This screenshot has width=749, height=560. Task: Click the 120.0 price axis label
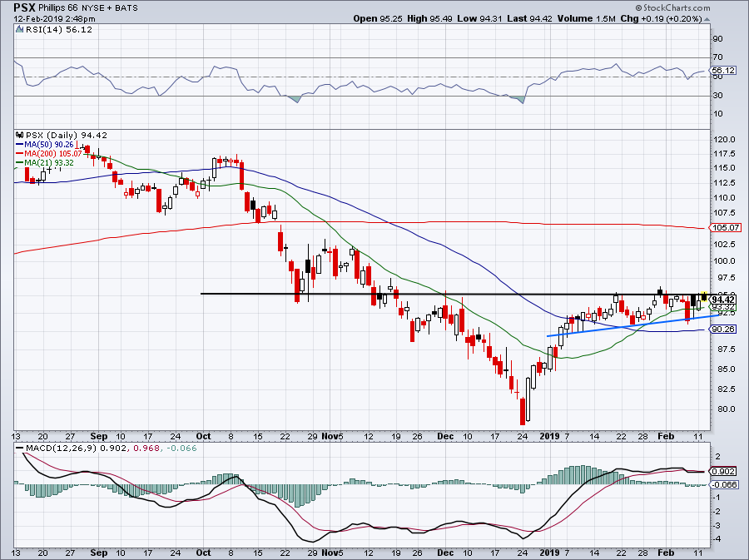[723, 140]
